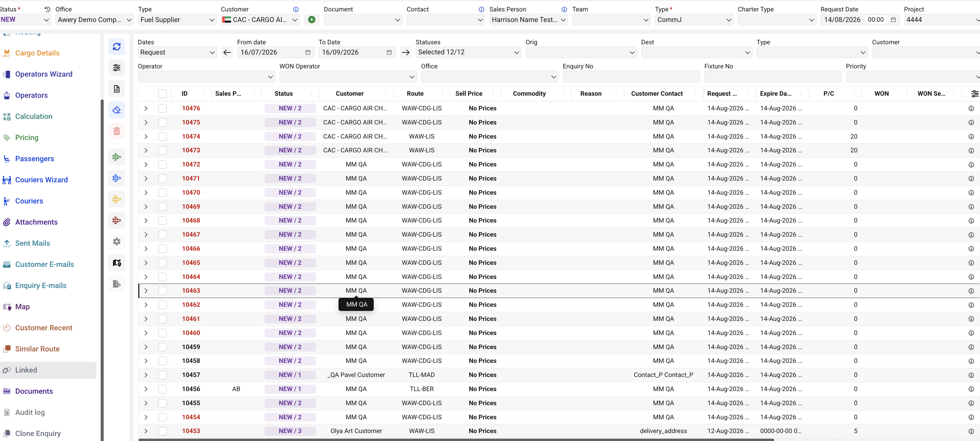Viewport: 980px width, 441px height.
Task: Open Operators Wizard in sidebar
Action: [x=44, y=74]
